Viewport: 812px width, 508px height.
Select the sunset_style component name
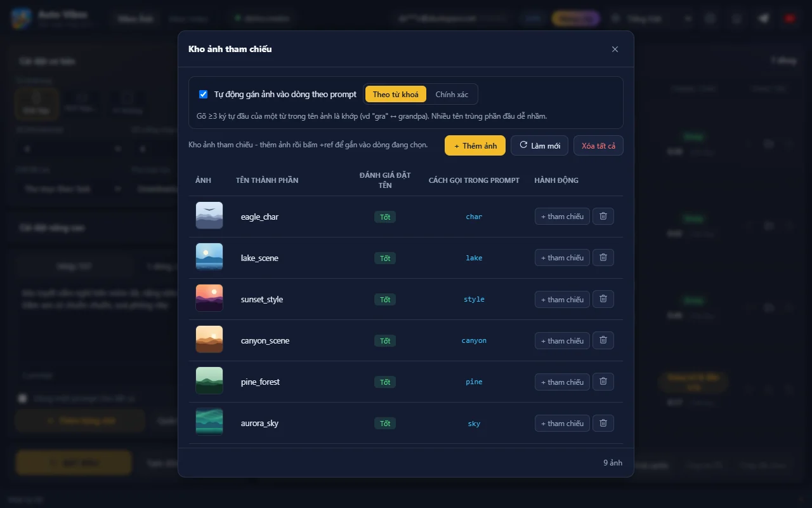[x=262, y=299]
